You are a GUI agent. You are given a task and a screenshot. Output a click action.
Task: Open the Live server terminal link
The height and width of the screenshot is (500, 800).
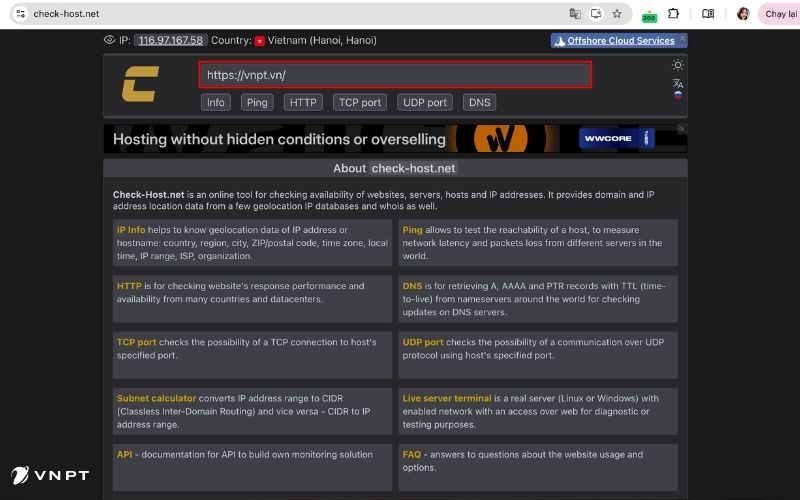[447, 398]
